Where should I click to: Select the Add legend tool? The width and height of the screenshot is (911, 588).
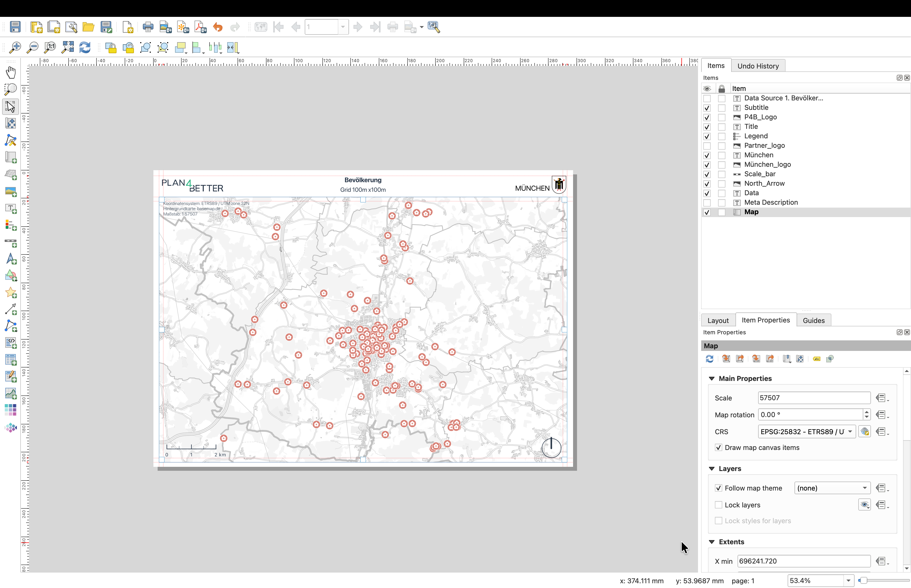(11, 225)
